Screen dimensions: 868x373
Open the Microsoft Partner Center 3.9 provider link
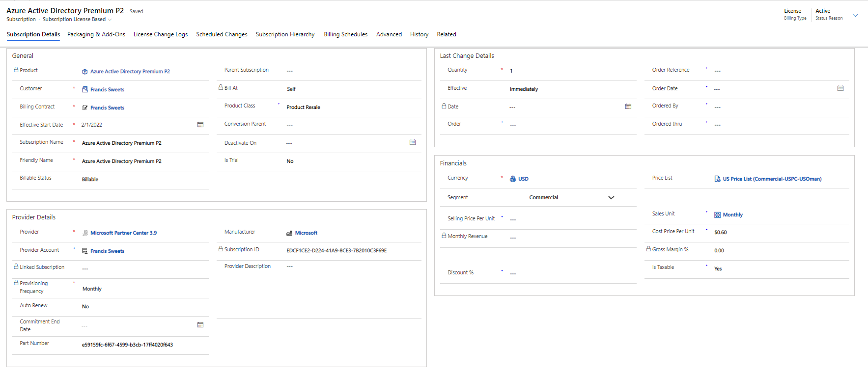pos(124,233)
